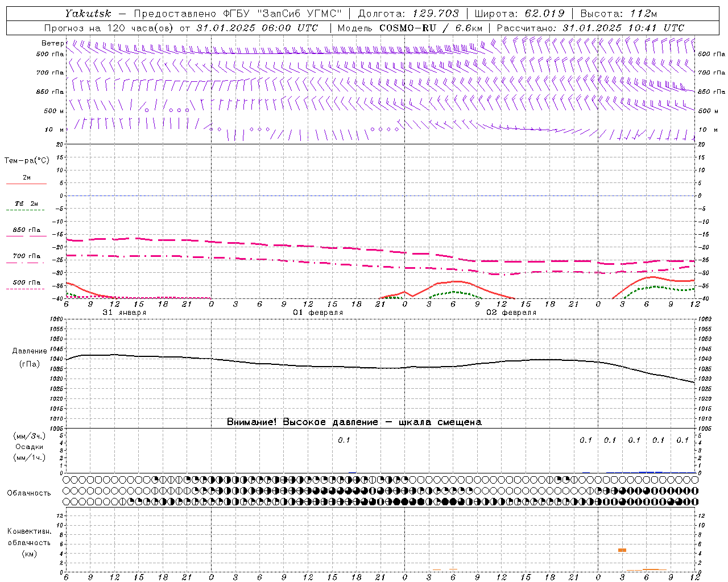Viewport: 728px width, 582px height.
Task: Select the Модель COSMO-RU / 6.6км label
Action: click(x=409, y=28)
